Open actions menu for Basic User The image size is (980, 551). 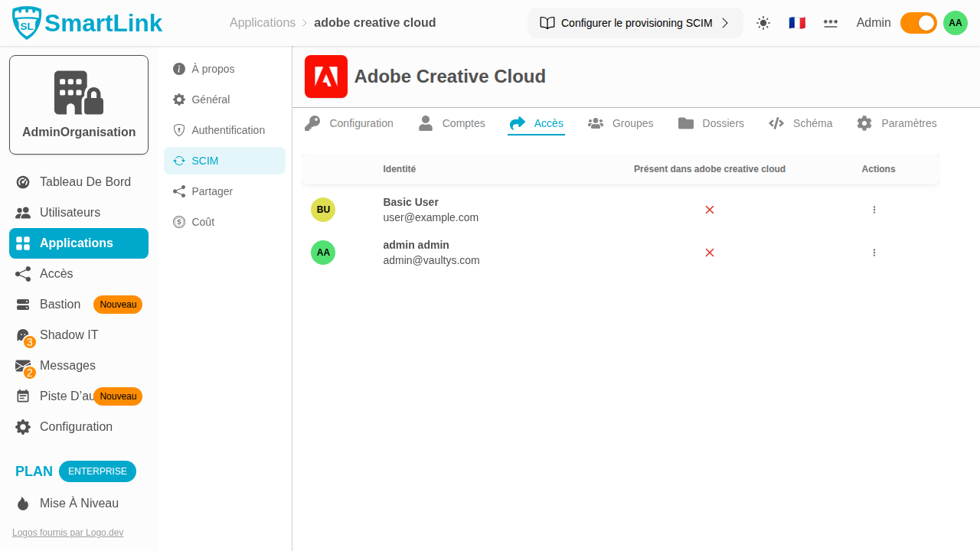click(x=874, y=210)
